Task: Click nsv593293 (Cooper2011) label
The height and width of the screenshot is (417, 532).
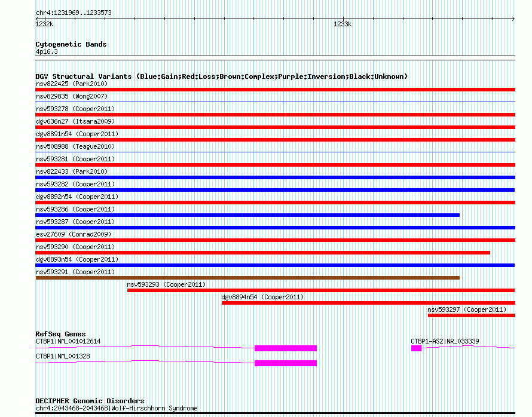Action: 166,284
